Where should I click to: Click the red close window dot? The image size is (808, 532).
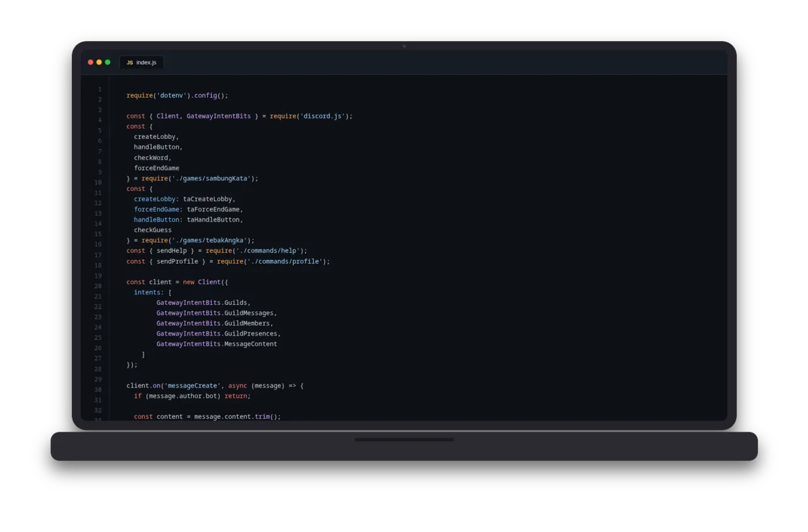(90, 62)
